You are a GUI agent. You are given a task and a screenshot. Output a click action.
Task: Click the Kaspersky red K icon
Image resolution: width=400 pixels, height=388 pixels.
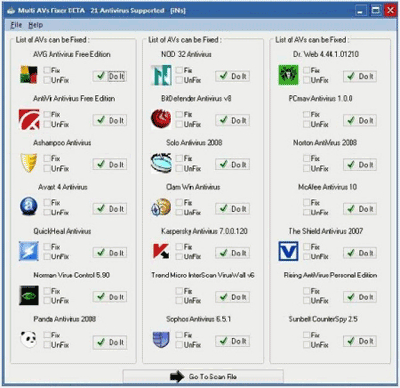click(x=161, y=251)
